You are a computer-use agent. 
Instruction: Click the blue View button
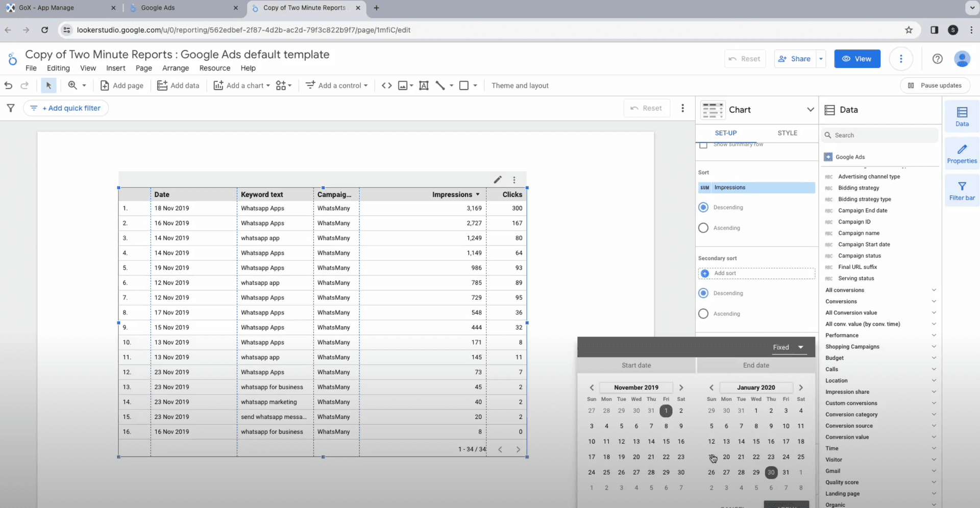pos(857,59)
